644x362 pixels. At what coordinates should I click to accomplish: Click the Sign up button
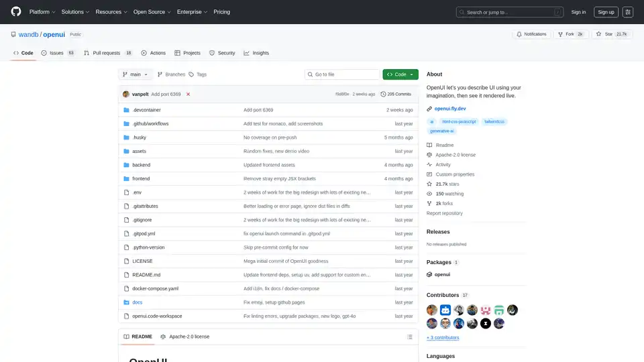pos(606,12)
